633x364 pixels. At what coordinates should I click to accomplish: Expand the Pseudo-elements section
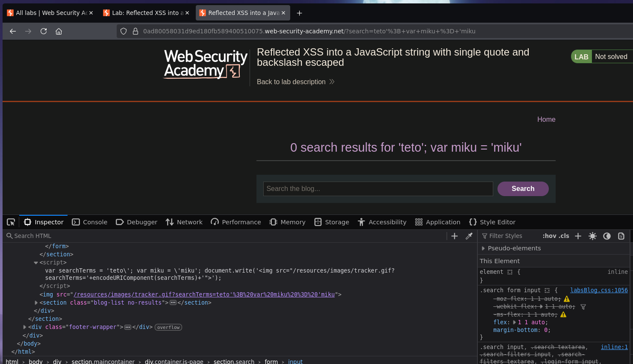pyautogui.click(x=483, y=248)
